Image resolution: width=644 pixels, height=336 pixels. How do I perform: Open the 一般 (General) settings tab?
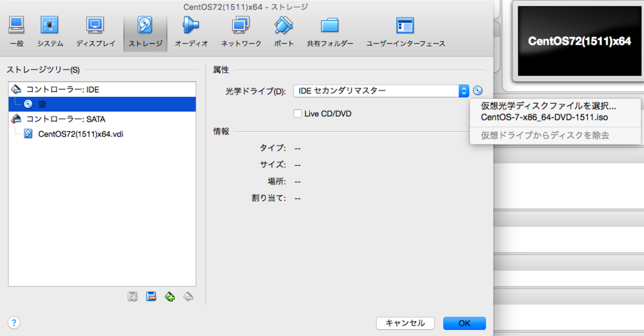point(16,32)
